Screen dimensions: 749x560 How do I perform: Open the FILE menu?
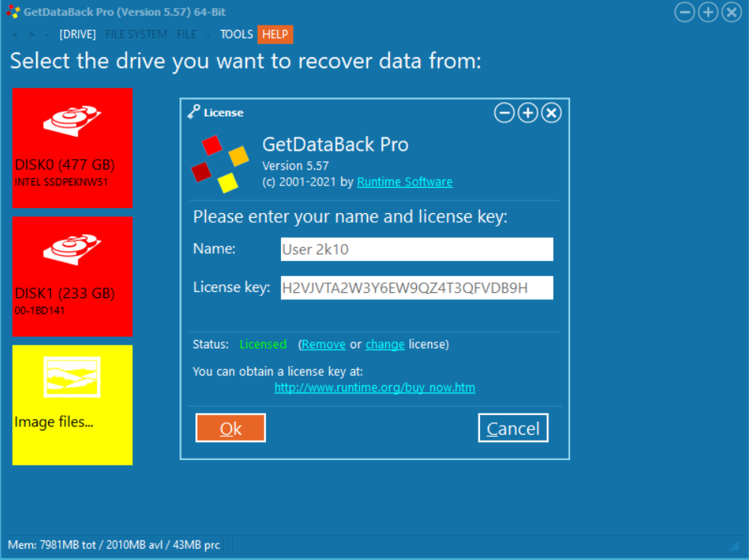tap(186, 35)
